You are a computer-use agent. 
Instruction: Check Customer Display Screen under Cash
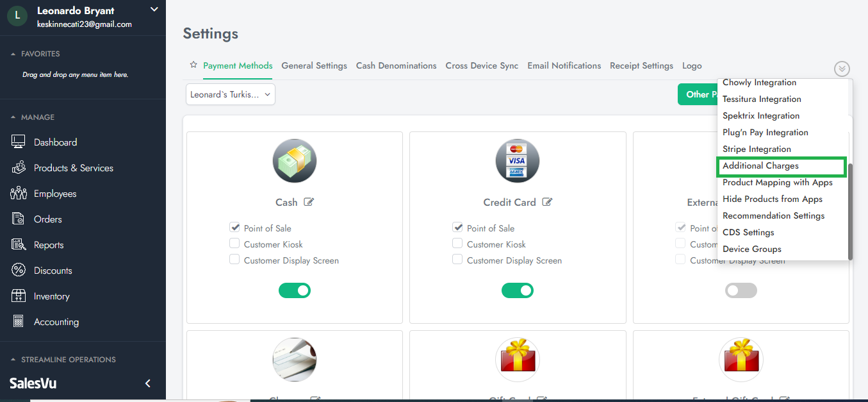pyautogui.click(x=234, y=260)
